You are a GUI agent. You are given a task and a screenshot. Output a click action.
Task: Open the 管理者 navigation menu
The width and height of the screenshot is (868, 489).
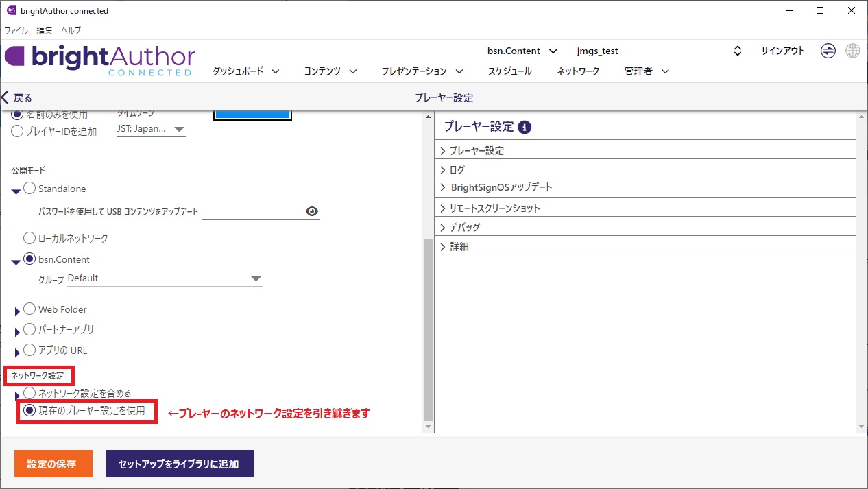pos(647,71)
